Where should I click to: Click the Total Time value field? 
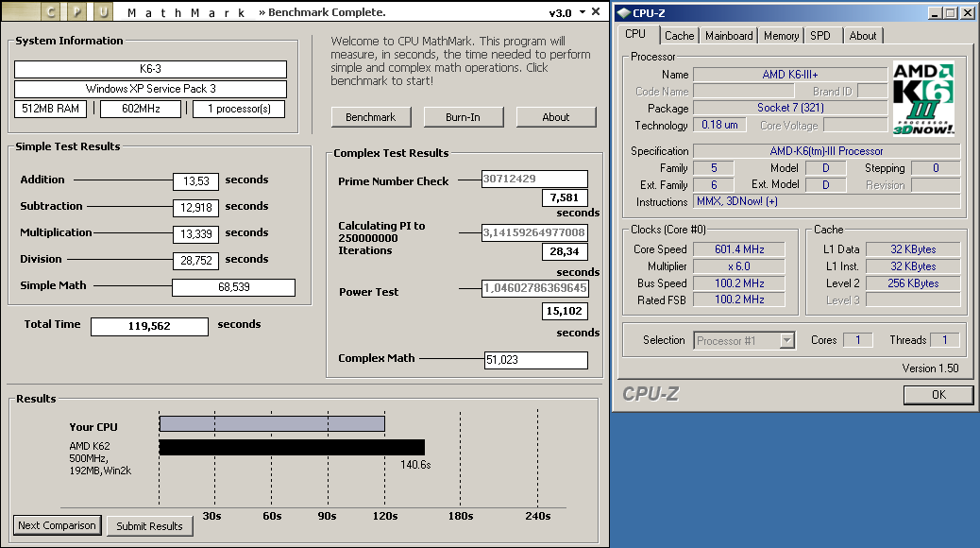click(x=149, y=326)
